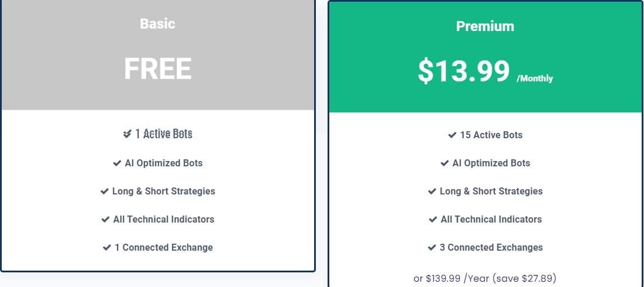Select the Basic plan heading
The width and height of the screenshot is (644, 287).
158,23
